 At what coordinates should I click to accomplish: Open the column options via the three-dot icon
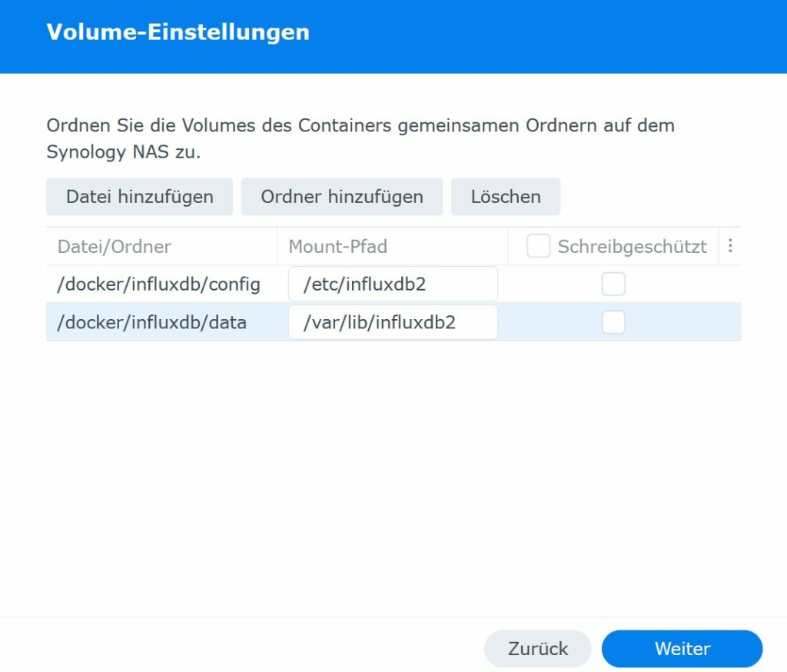point(730,246)
